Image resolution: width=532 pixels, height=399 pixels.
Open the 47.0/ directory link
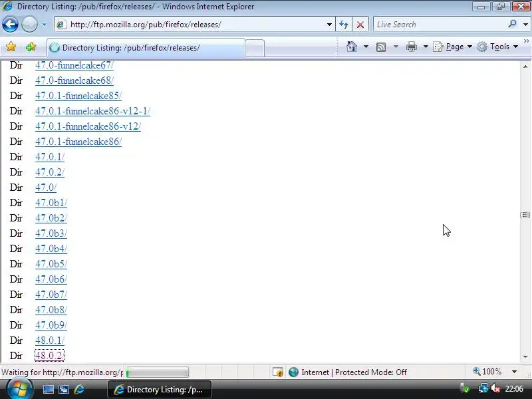click(x=46, y=188)
